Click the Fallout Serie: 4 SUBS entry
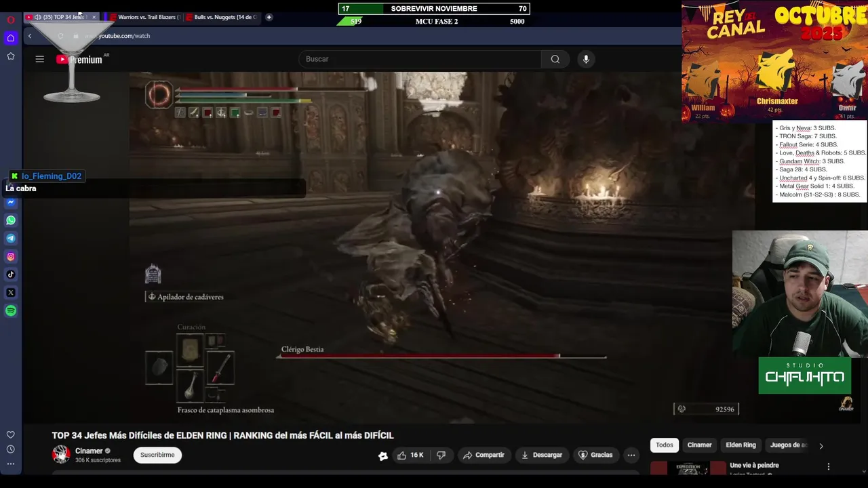This screenshot has height=488, width=868. point(806,144)
